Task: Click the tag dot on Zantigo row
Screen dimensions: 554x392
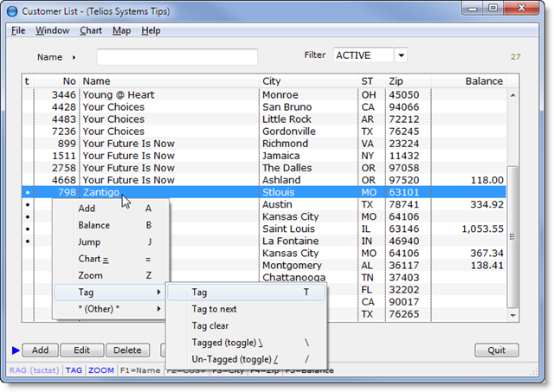Action: pos(27,193)
